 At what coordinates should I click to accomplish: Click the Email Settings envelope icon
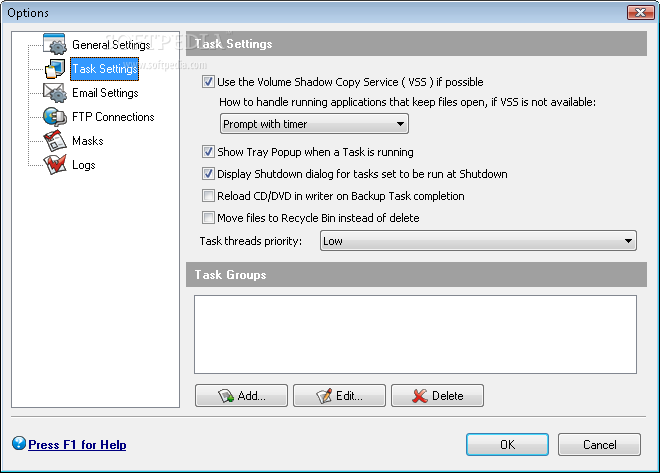pyautogui.click(x=55, y=93)
